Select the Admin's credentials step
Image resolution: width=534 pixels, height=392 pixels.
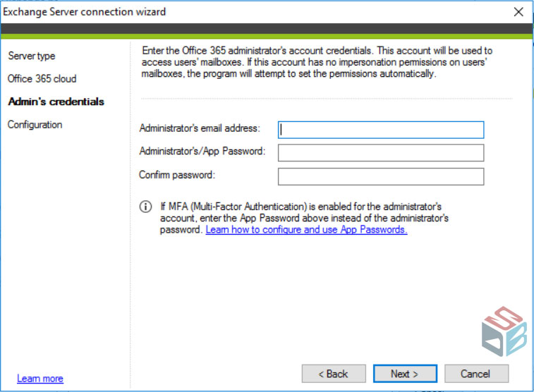[56, 102]
